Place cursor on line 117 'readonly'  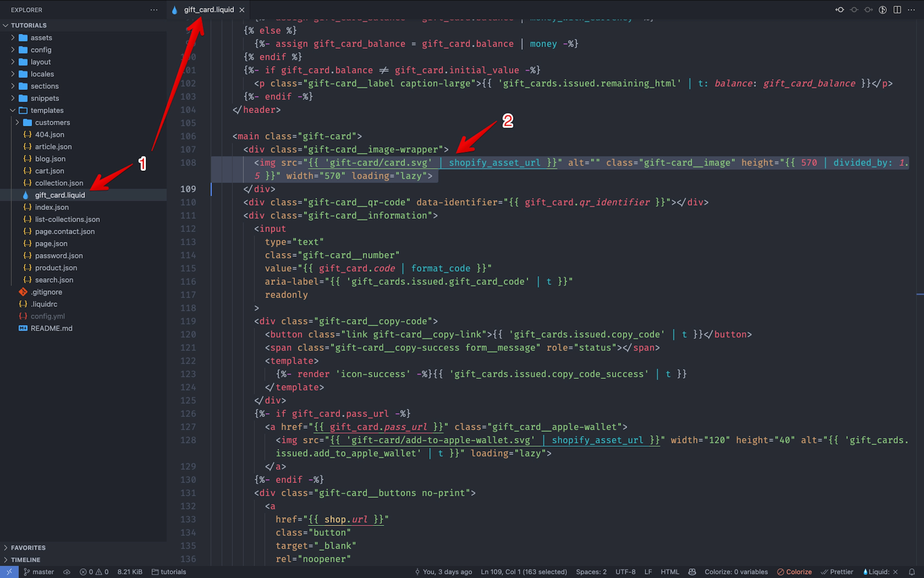point(286,295)
